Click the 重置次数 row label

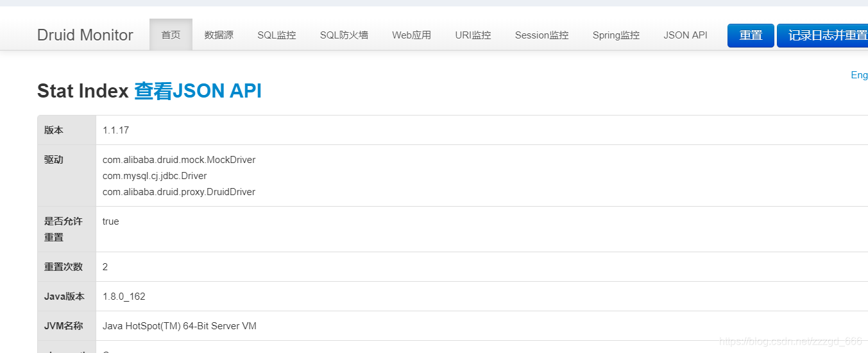pyautogui.click(x=64, y=266)
